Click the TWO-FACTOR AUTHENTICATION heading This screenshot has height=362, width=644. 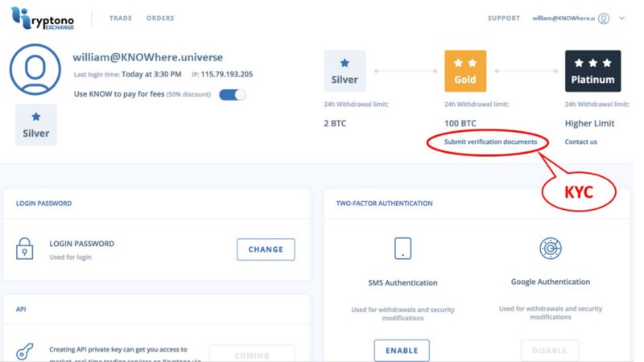[384, 204]
